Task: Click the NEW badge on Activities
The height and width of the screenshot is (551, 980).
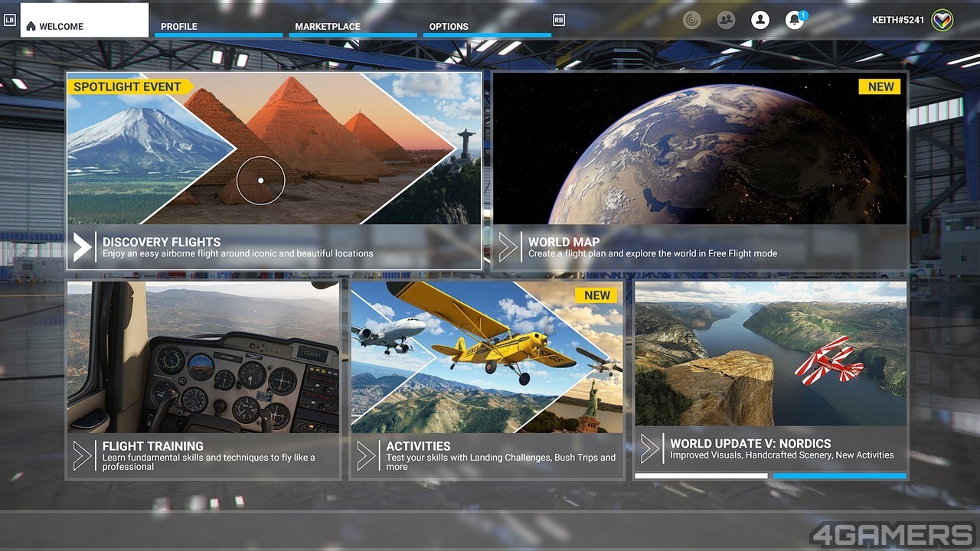Action: [x=596, y=295]
